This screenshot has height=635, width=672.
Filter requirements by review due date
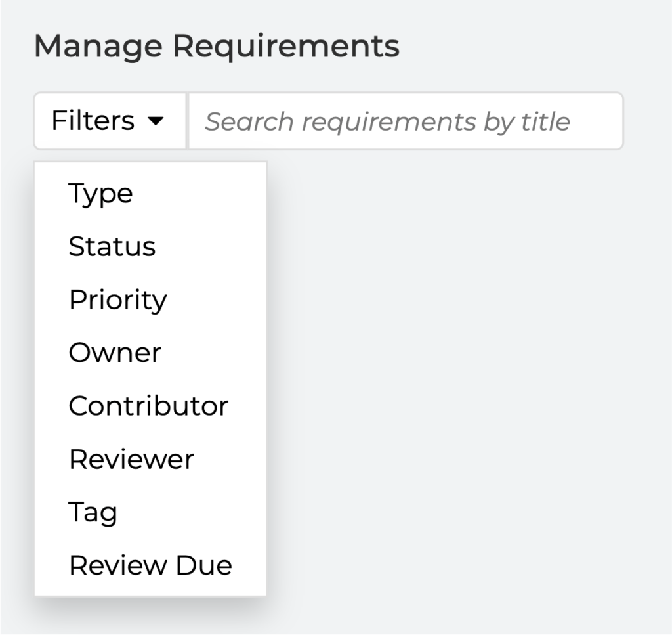tap(150, 565)
